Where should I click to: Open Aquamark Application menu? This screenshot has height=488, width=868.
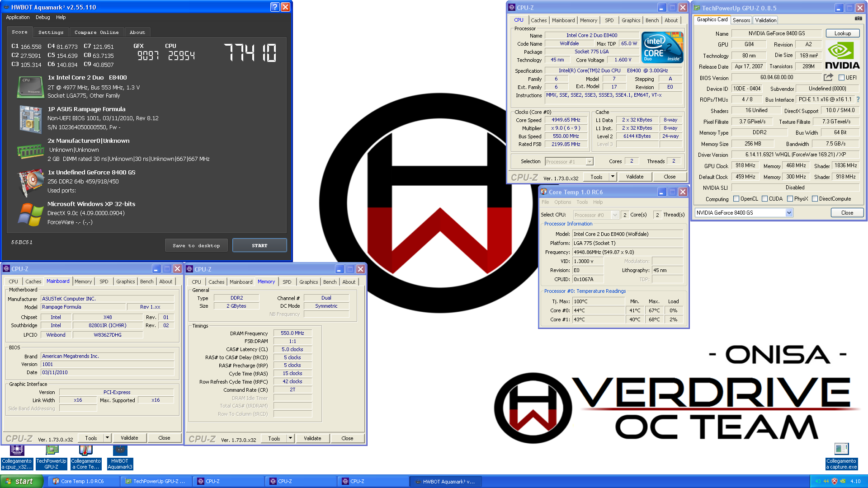tap(18, 17)
